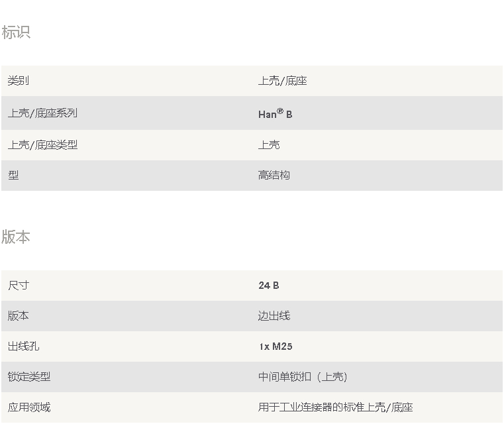Select the 上壳 value in type row
Screen dimensions: 504x424
click(x=269, y=144)
